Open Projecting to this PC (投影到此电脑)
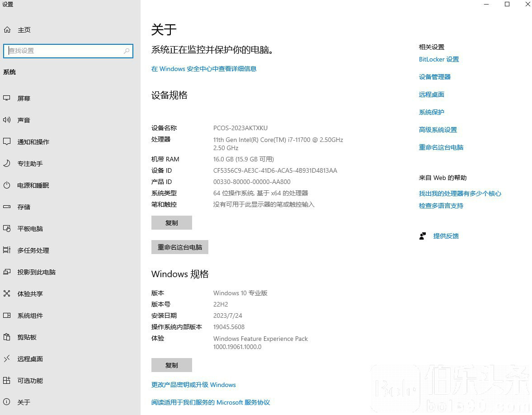The height and width of the screenshot is (415, 532). pyautogui.click(x=36, y=272)
